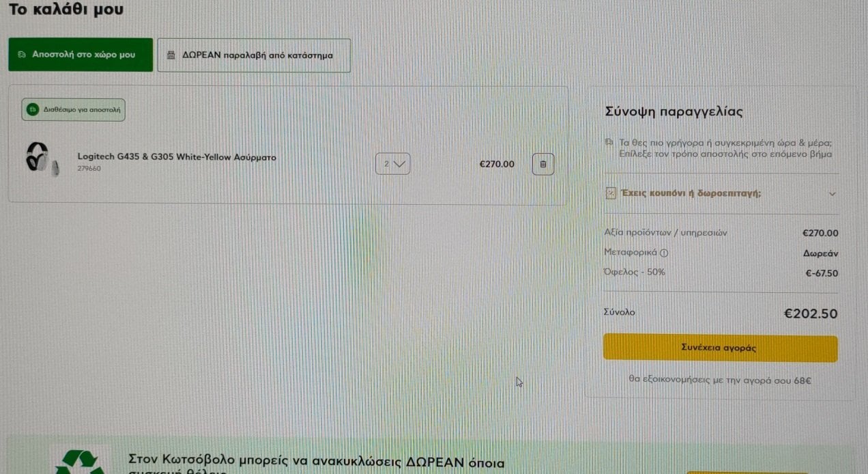Click the trash icon to remove Logitech item
Image resolution: width=868 pixels, height=474 pixels.
[x=543, y=164]
